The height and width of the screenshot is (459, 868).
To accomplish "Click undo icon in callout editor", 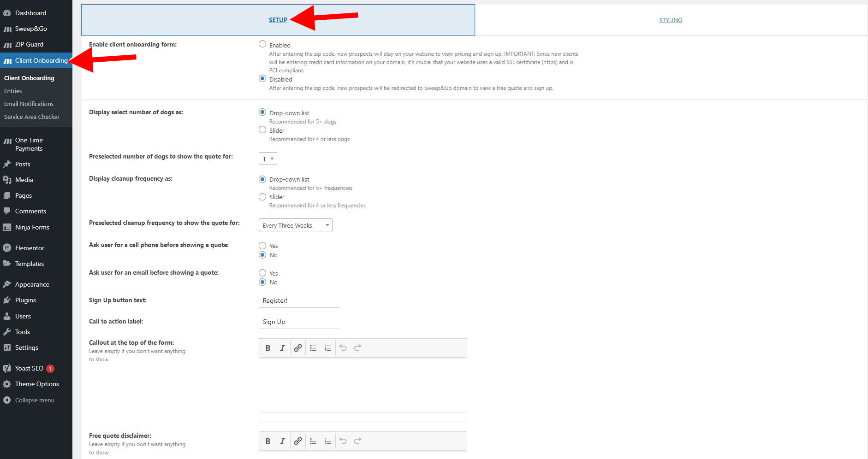I will point(343,348).
